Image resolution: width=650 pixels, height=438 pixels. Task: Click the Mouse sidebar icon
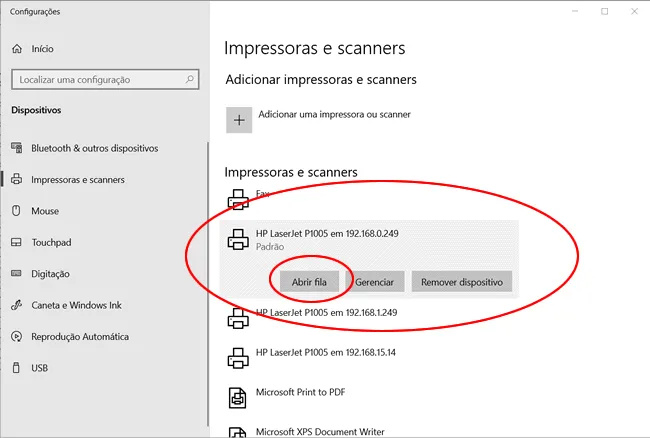(16, 211)
